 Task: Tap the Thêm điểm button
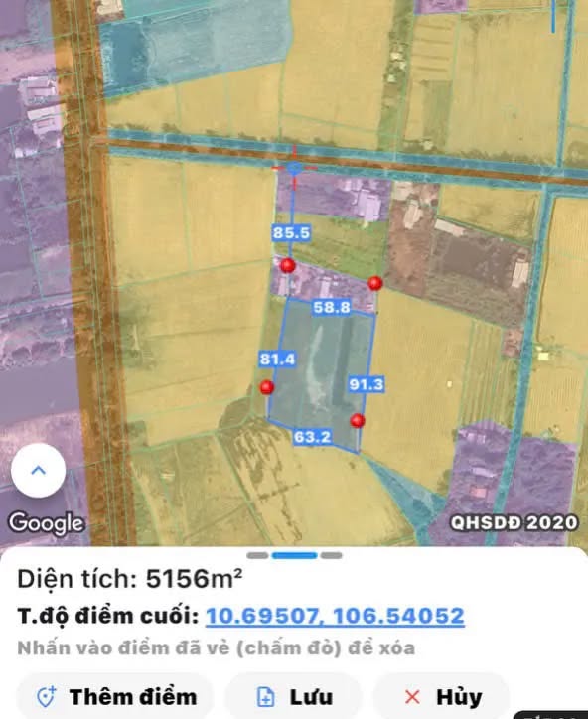(115, 696)
